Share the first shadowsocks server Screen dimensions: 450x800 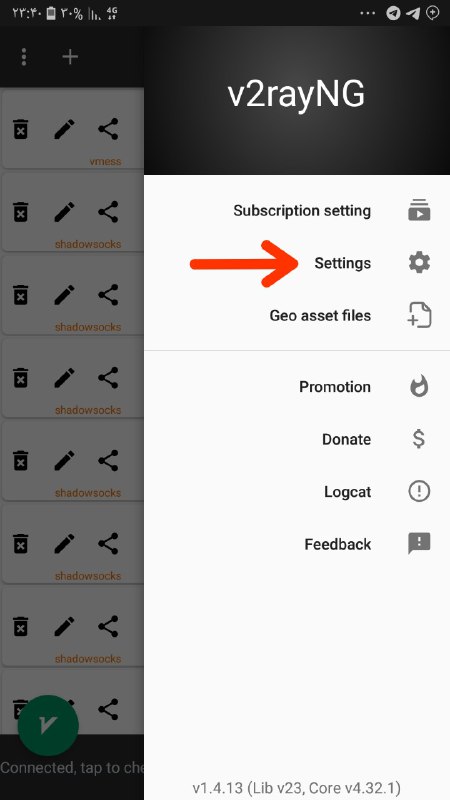coord(108,212)
